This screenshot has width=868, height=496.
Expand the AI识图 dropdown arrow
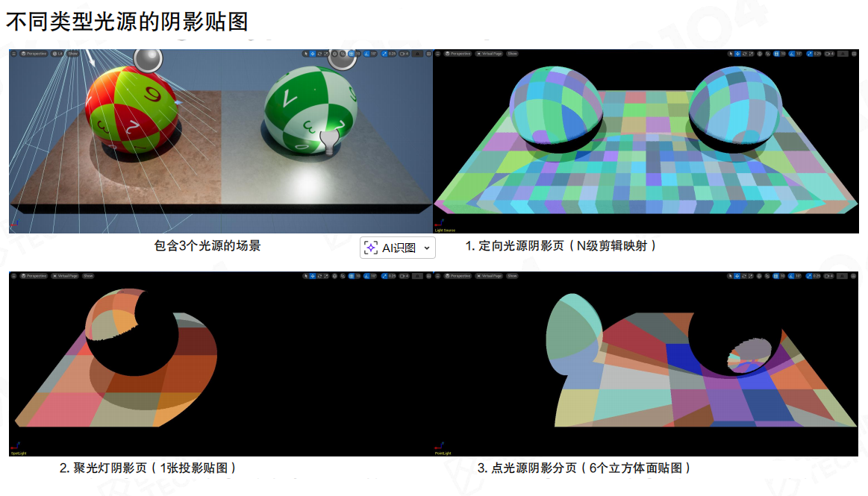pos(427,248)
